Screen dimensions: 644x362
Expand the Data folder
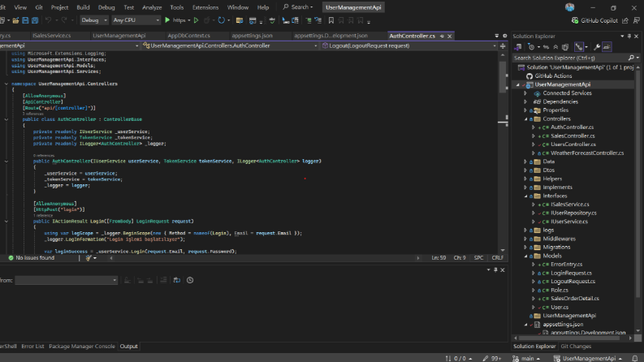point(525,162)
